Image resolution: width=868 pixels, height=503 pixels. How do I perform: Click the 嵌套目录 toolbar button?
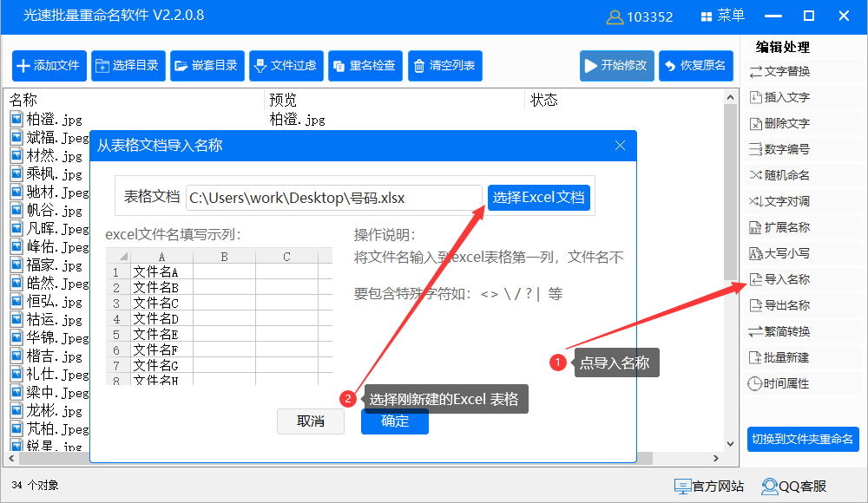pyautogui.click(x=207, y=66)
